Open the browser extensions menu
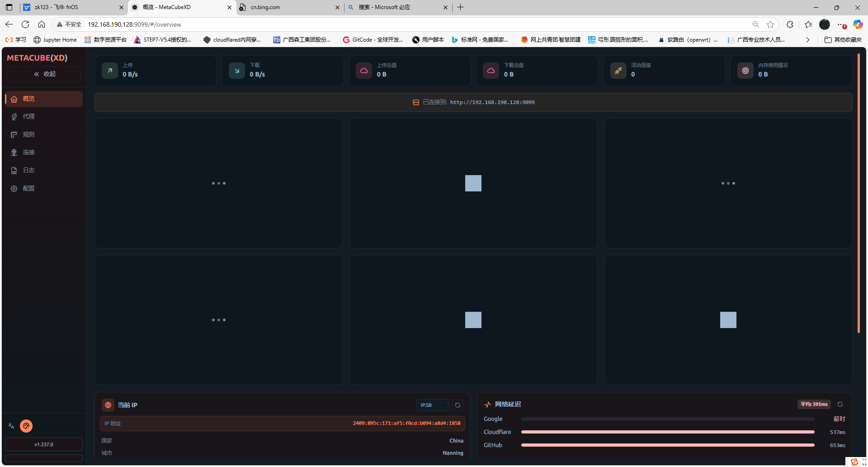 click(790, 24)
